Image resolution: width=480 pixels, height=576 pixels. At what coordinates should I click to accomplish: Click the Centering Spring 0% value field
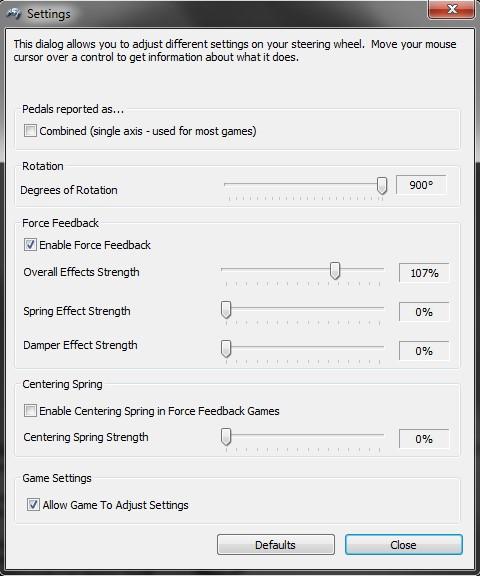click(x=424, y=439)
